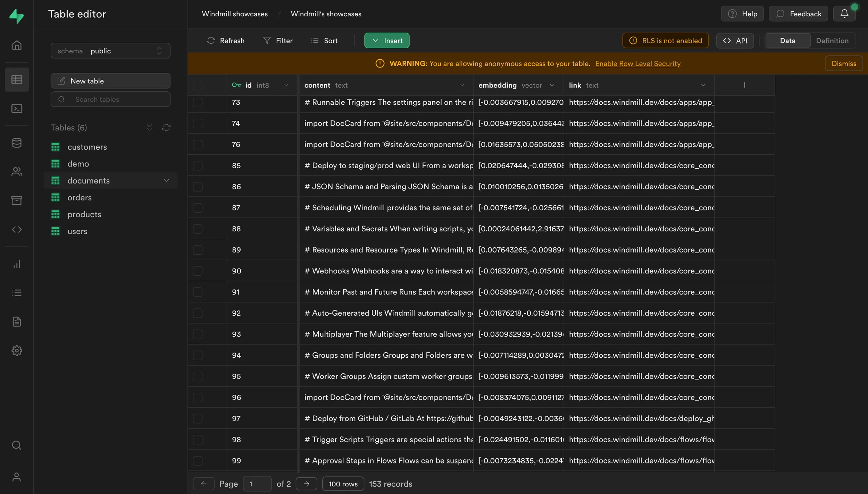868x494 pixels.
Task: Click the notifications bell icon
Action: click(844, 14)
